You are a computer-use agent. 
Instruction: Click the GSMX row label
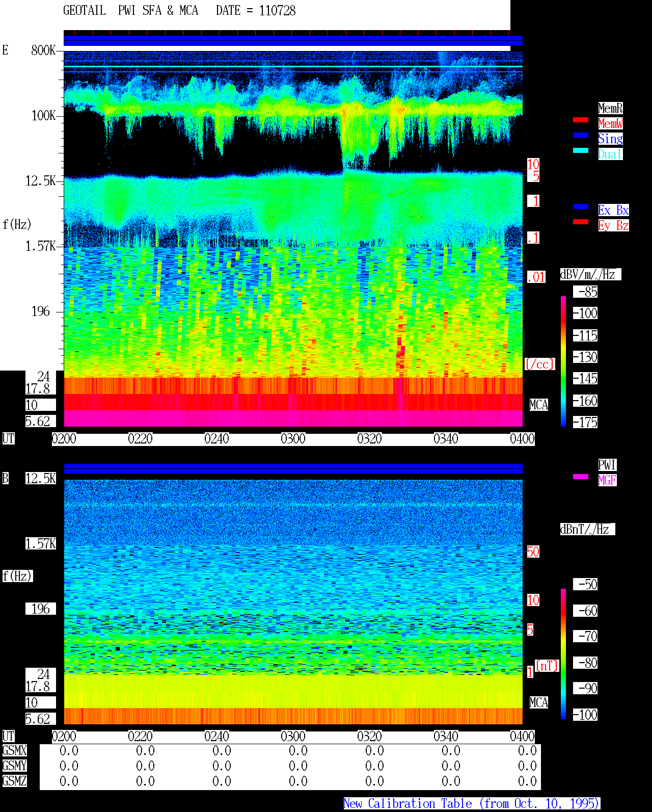click(14, 751)
